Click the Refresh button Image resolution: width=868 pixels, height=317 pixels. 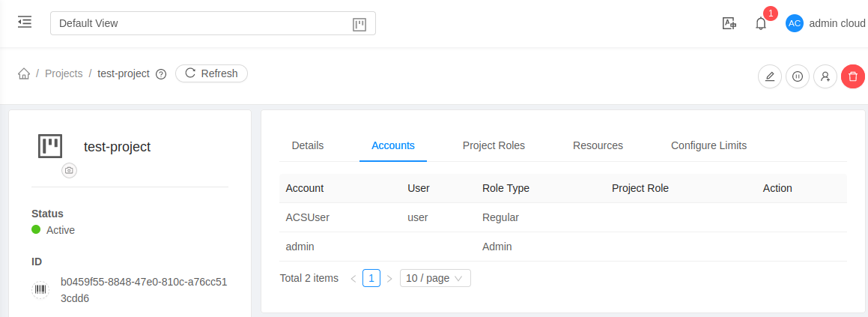(x=211, y=73)
